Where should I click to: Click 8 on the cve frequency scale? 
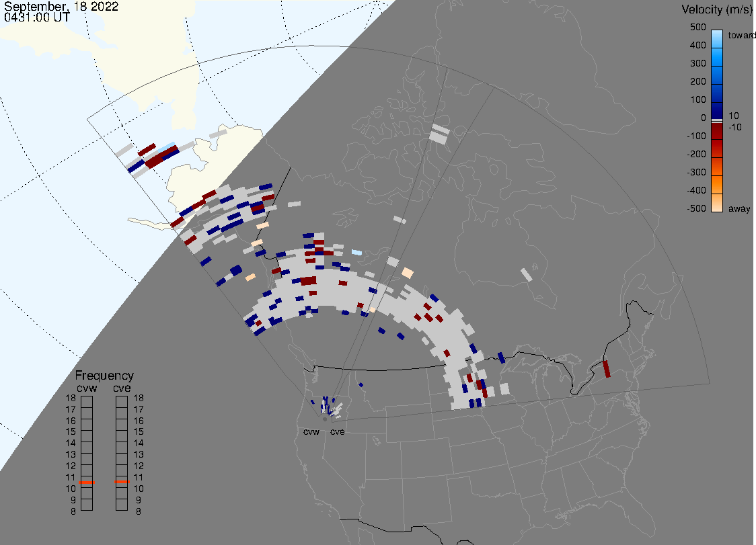coord(139,511)
